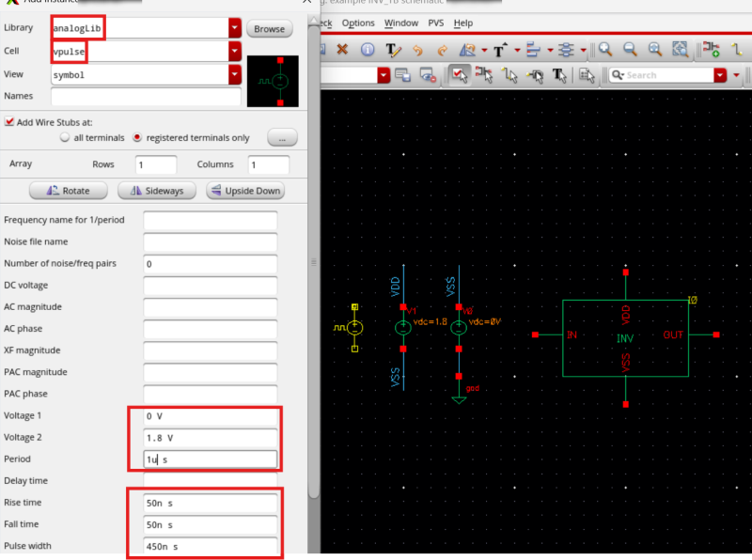Toggle the Add Wire Stubs at checkbox
Image resolution: width=752 pixels, height=560 pixels.
pos(9,121)
